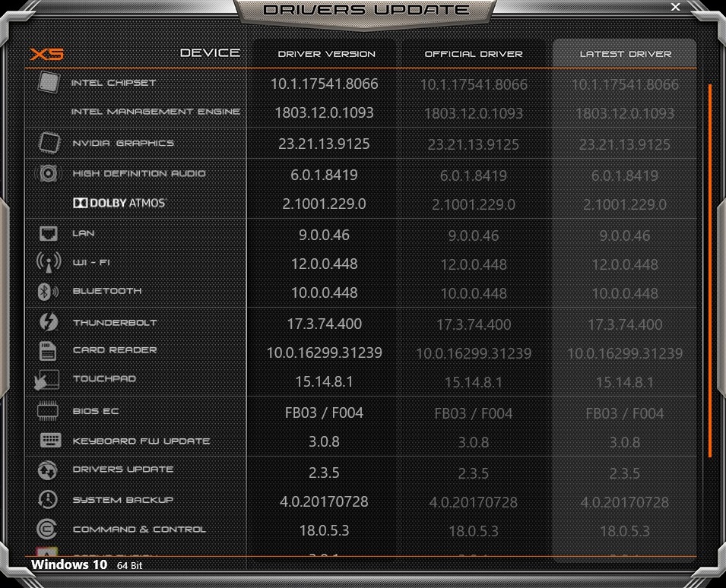Viewport: 726px width, 588px height.
Task: Click latest driver 10.1.17541.8066 for Intel Chipset
Action: [x=625, y=84]
